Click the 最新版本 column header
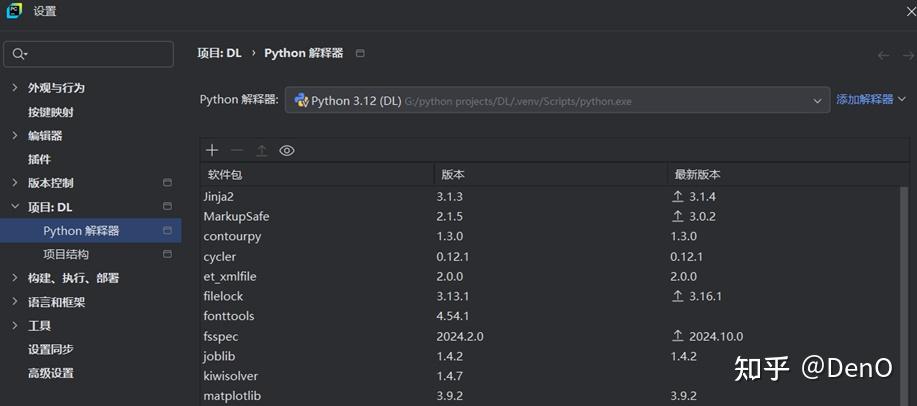The image size is (917, 406). [787, 174]
